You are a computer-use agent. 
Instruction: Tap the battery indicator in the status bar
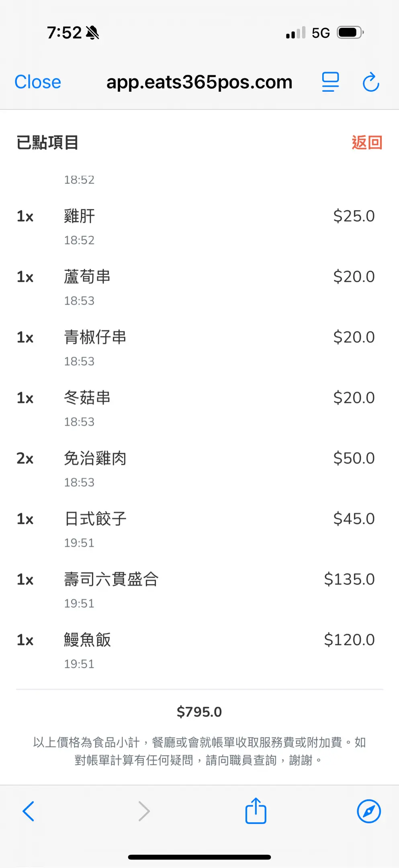pos(350,33)
